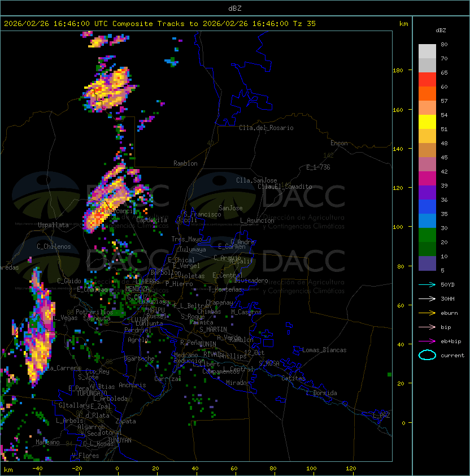Click the 'Potrerillos' map label
This screenshot has width=470, height=476.
click(94, 312)
